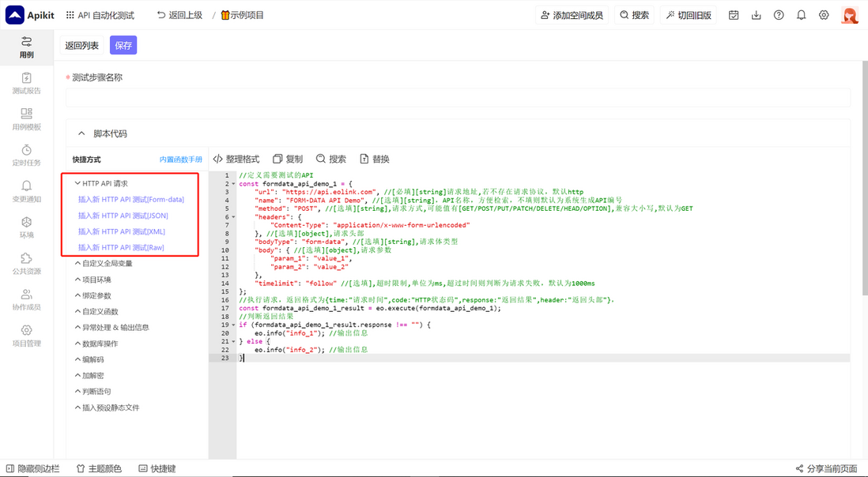This screenshot has height=477, width=868.
Task: Select 用例 in the sidebar
Action: click(x=27, y=47)
